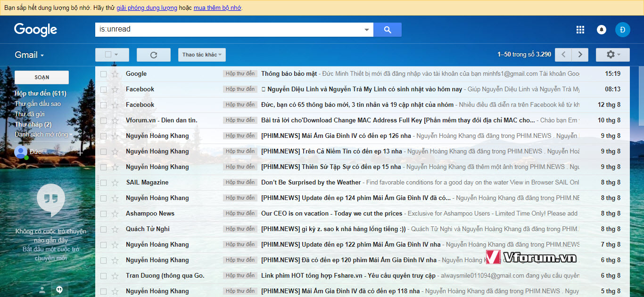Screen dimensions: 644x297
Task: Go to the older page arrow
Action: click(x=580, y=55)
